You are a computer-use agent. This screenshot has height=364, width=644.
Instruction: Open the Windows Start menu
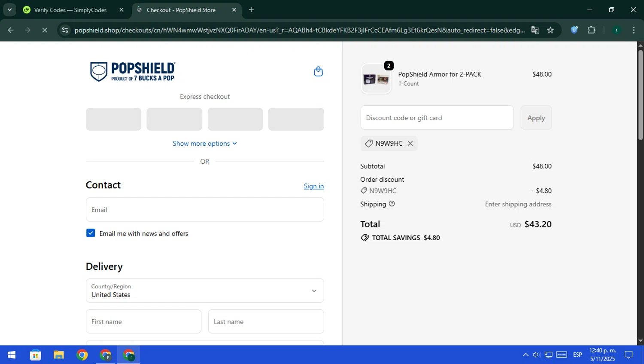(12, 355)
